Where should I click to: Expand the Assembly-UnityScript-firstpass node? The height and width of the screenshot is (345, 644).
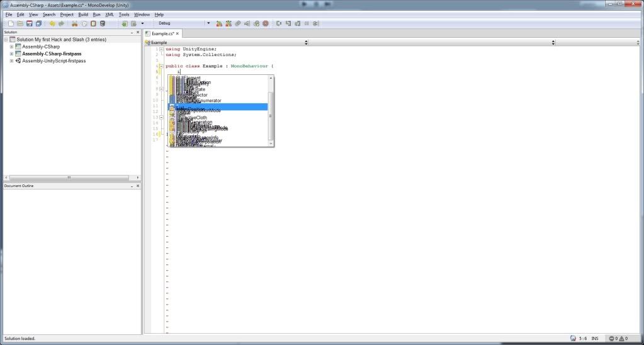tap(11, 61)
